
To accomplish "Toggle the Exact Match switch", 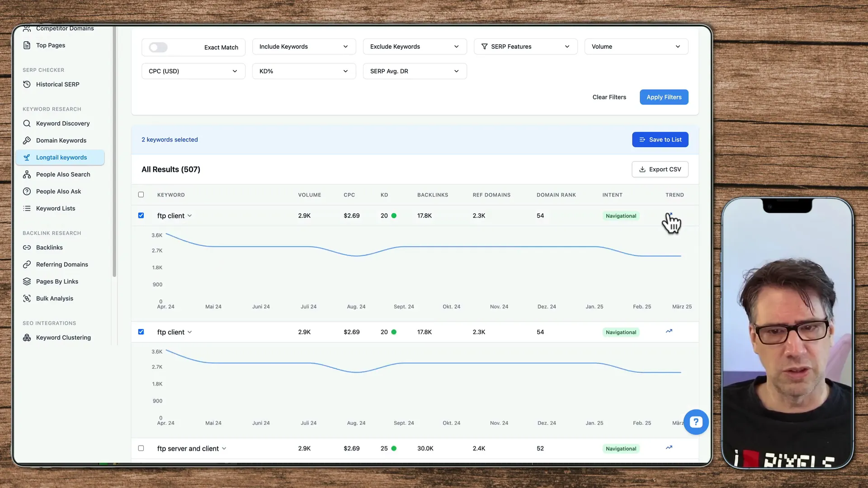I will click(x=158, y=47).
